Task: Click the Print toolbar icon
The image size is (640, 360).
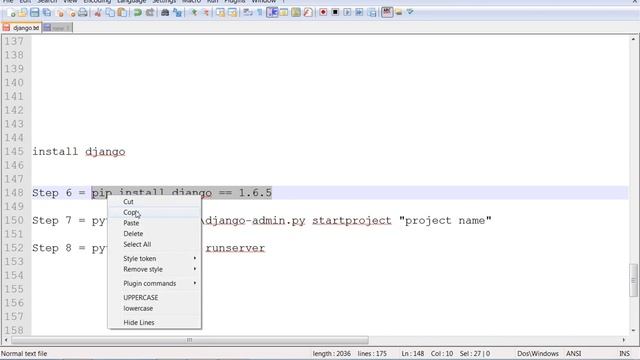Action: pos(82,13)
